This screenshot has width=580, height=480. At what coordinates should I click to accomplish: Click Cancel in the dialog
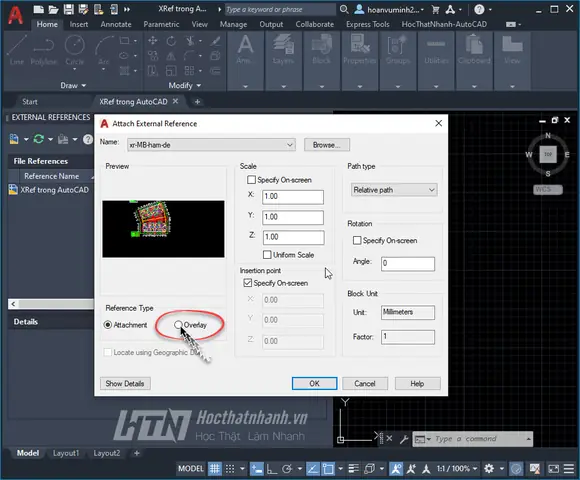(365, 383)
